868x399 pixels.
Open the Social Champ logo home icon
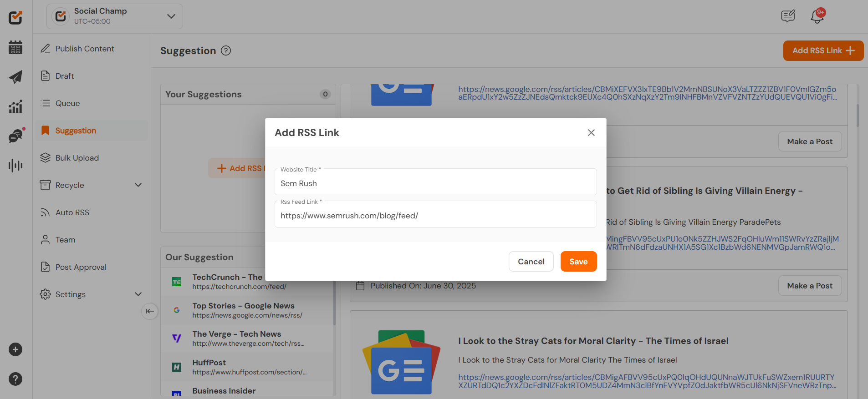(15, 17)
